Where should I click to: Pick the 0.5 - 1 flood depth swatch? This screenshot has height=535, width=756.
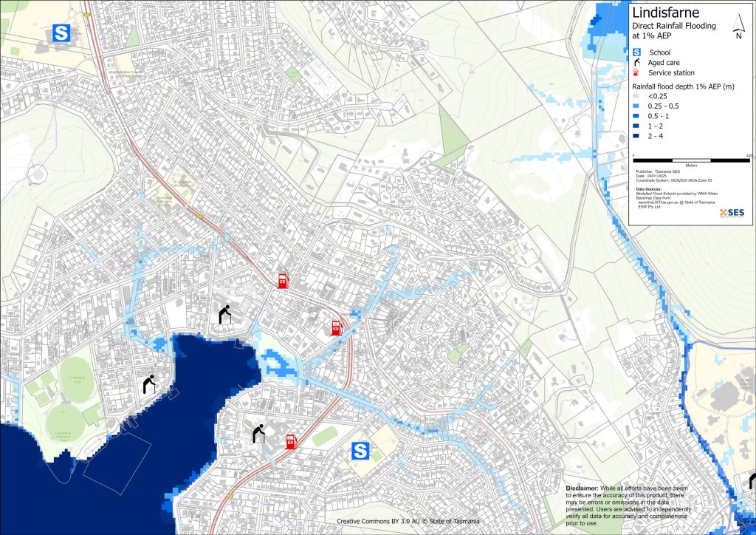click(x=636, y=116)
